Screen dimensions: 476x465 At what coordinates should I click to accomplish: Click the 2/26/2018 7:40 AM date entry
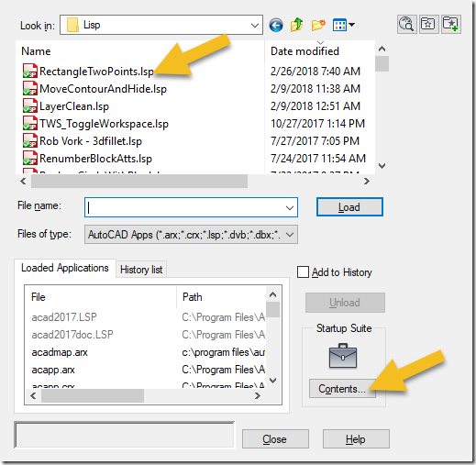coord(315,72)
